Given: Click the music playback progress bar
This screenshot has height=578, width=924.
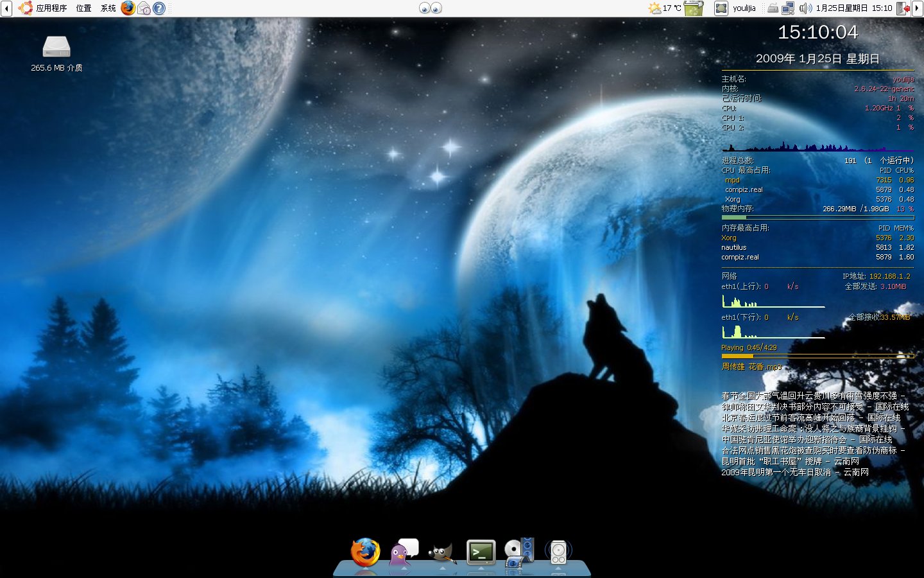Looking at the screenshot, I should 817,355.
